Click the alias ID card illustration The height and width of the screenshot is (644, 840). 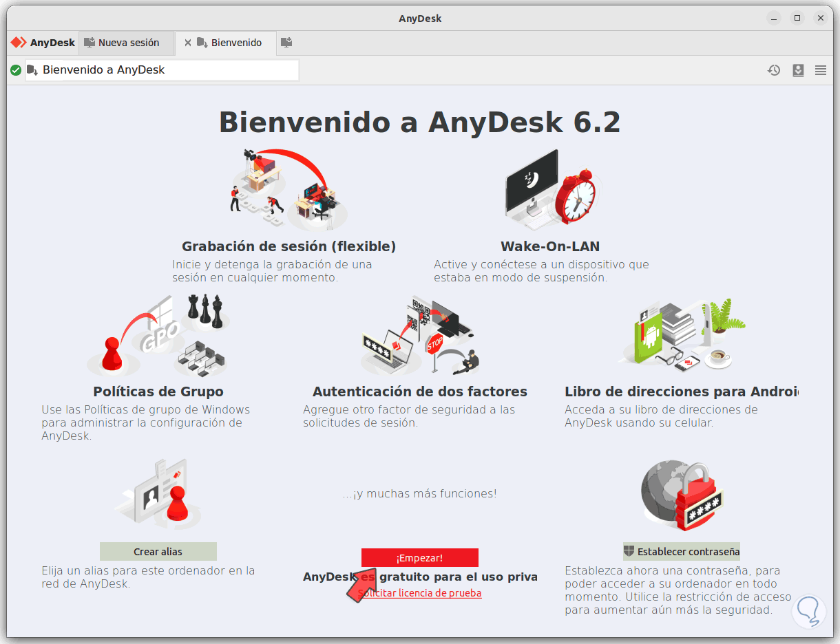point(158,495)
